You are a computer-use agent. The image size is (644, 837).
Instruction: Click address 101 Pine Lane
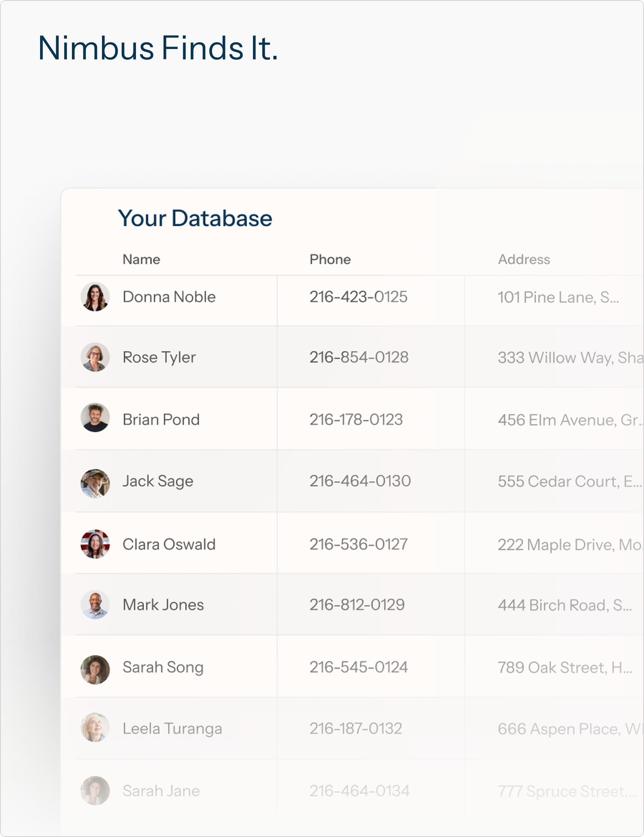(x=558, y=297)
